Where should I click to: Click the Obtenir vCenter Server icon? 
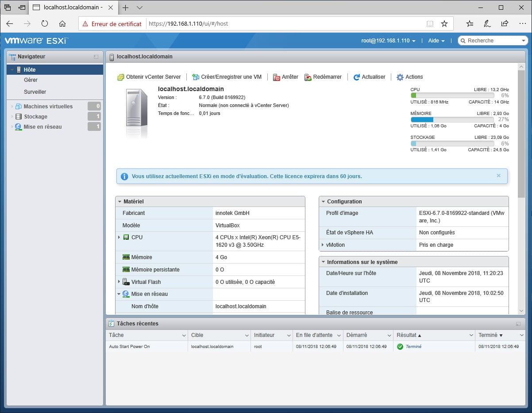tap(120, 77)
